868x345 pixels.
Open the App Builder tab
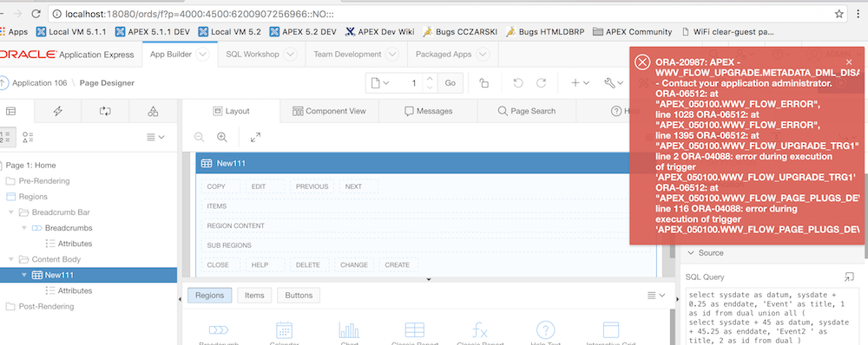170,55
